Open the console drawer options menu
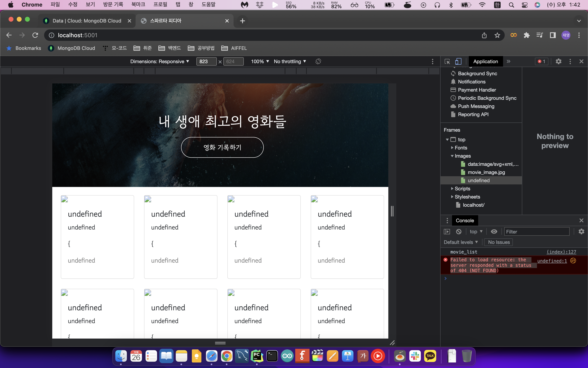The image size is (588, 368). pyautogui.click(x=447, y=221)
